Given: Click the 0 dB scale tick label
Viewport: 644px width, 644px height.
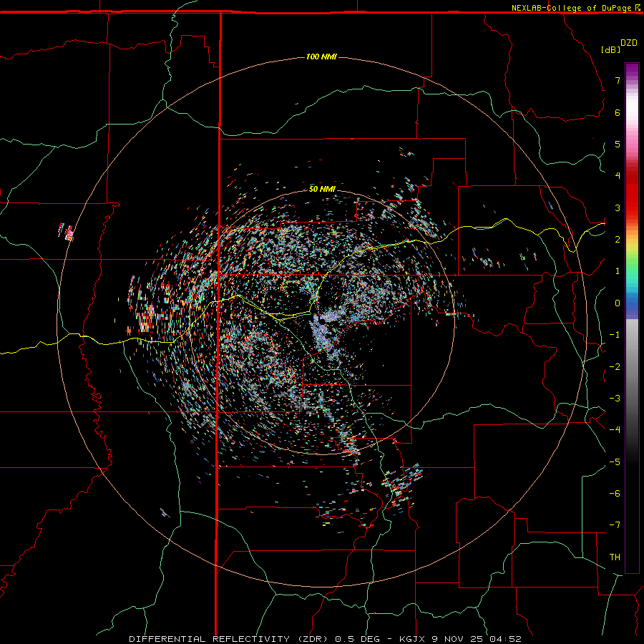Looking at the screenshot, I should (x=618, y=303).
